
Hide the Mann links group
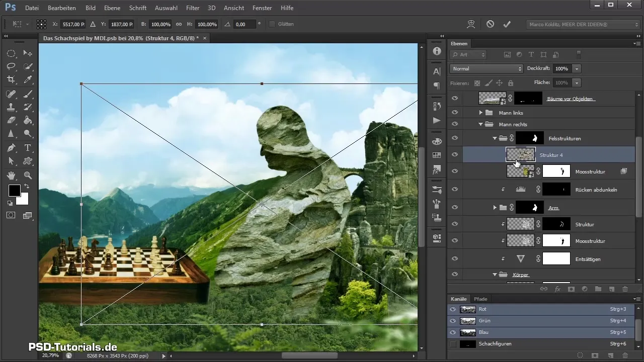coord(455,113)
